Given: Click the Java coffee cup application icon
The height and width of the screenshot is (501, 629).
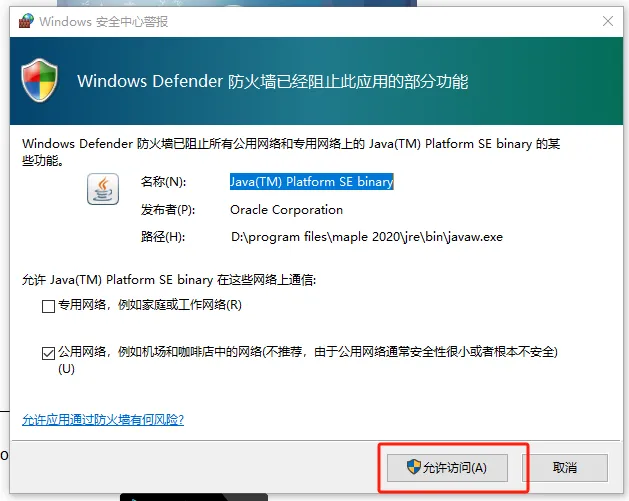Looking at the screenshot, I should point(103,189).
